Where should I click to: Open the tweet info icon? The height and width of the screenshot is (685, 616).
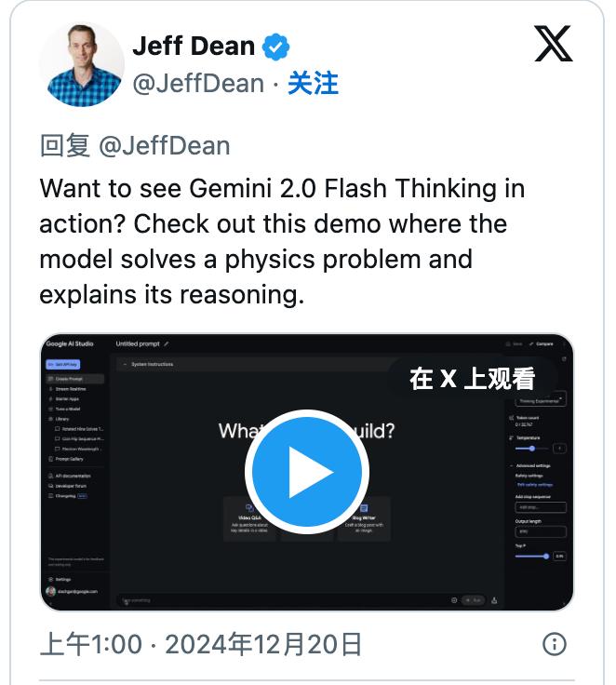tap(555, 644)
